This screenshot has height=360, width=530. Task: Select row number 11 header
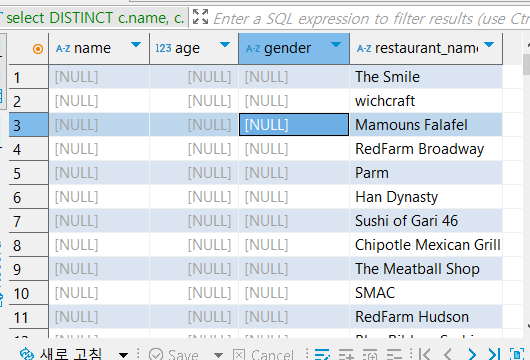click(28, 317)
